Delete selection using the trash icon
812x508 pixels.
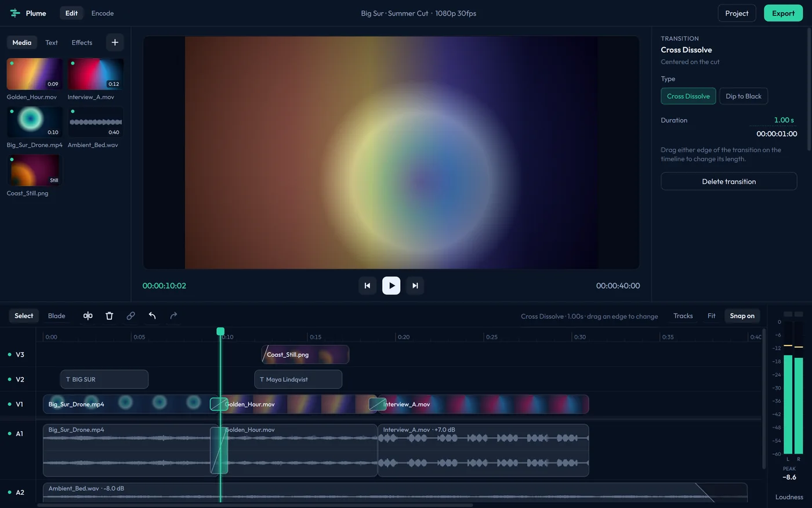[109, 316]
